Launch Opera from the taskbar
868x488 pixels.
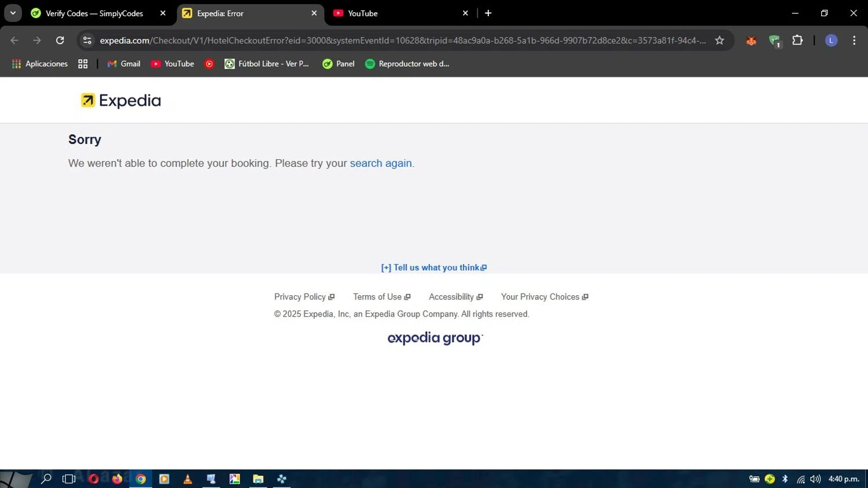(93, 479)
